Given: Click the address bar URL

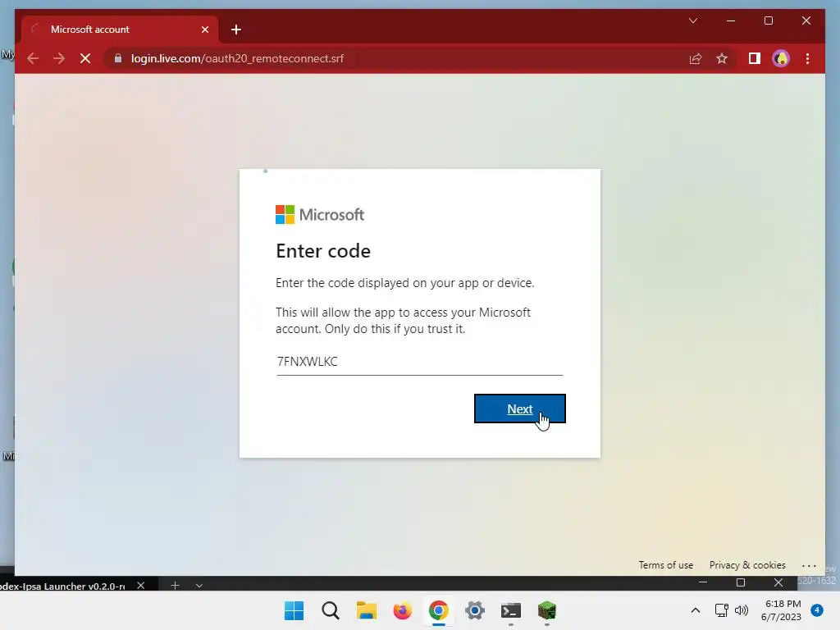Looking at the screenshot, I should [237, 58].
